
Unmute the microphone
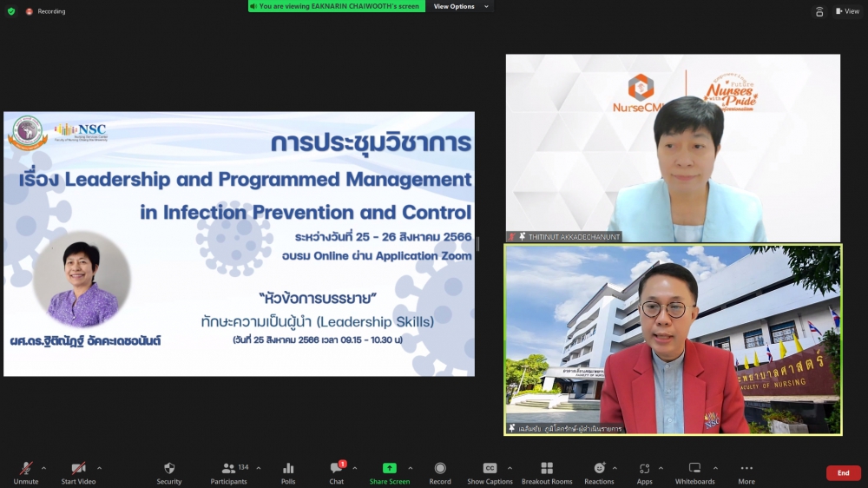pos(25,472)
